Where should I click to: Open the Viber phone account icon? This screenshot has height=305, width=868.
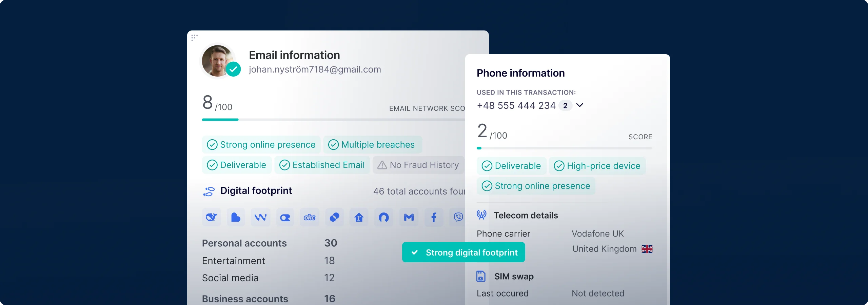[x=458, y=217]
